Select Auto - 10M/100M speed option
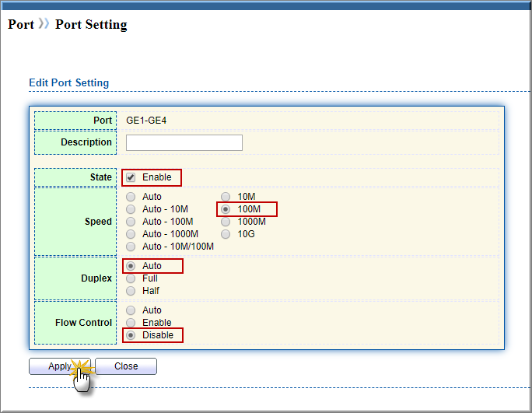Screen dimensions: 532x413 [131, 247]
